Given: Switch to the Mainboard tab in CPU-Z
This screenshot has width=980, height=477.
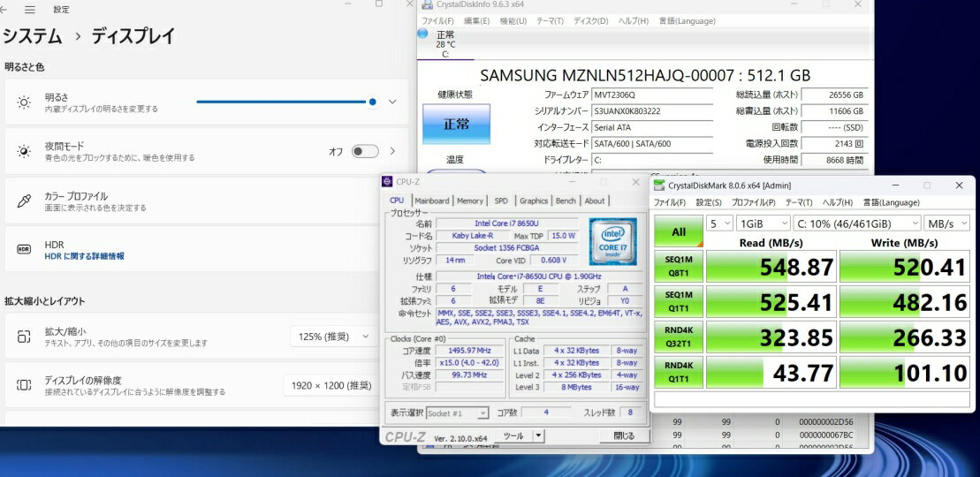Looking at the screenshot, I should click(431, 201).
